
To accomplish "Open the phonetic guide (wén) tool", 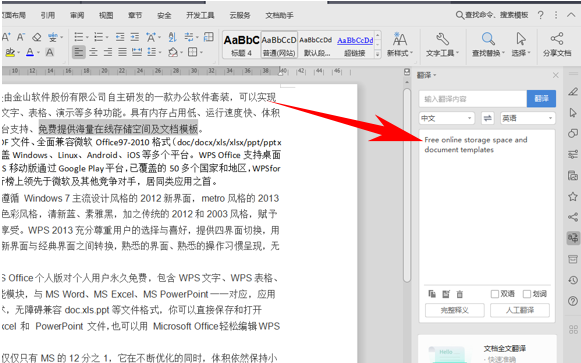I will point(52,37).
